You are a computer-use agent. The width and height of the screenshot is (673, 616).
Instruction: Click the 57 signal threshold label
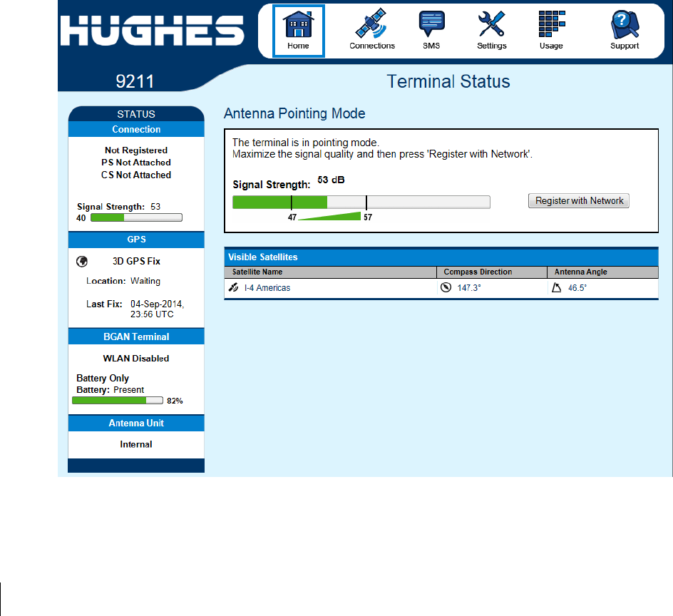[368, 217]
